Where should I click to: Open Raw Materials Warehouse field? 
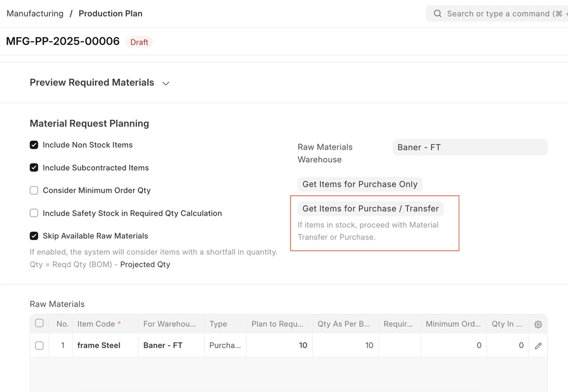click(469, 147)
